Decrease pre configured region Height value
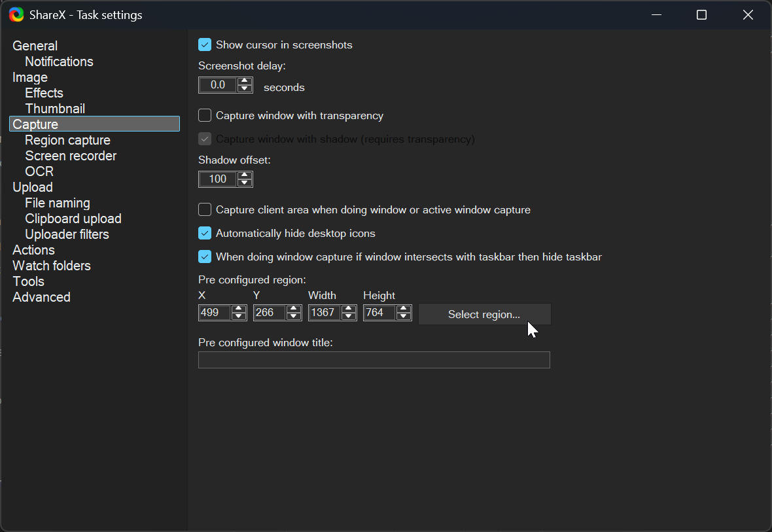 (404, 317)
